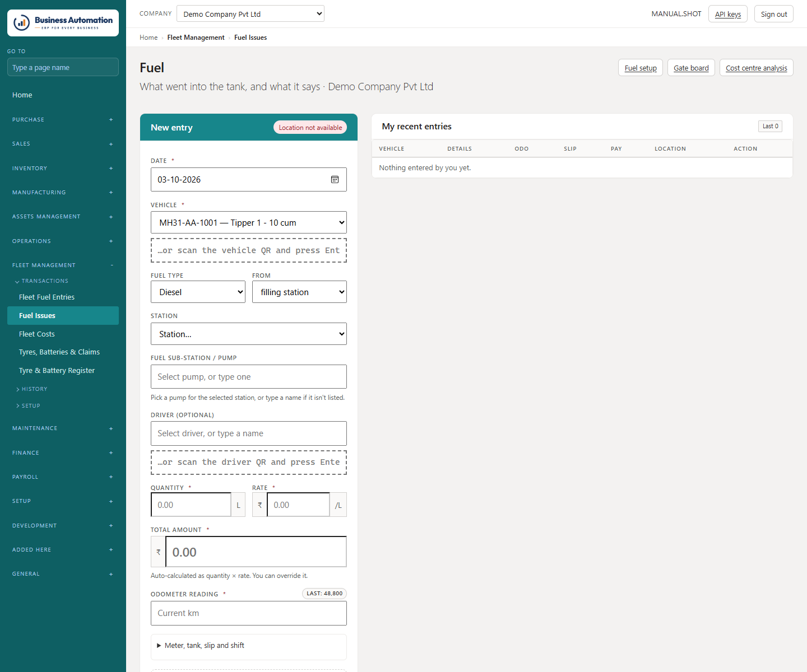Expand the Sales menu plus icon
The height and width of the screenshot is (672, 807).
point(111,144)
